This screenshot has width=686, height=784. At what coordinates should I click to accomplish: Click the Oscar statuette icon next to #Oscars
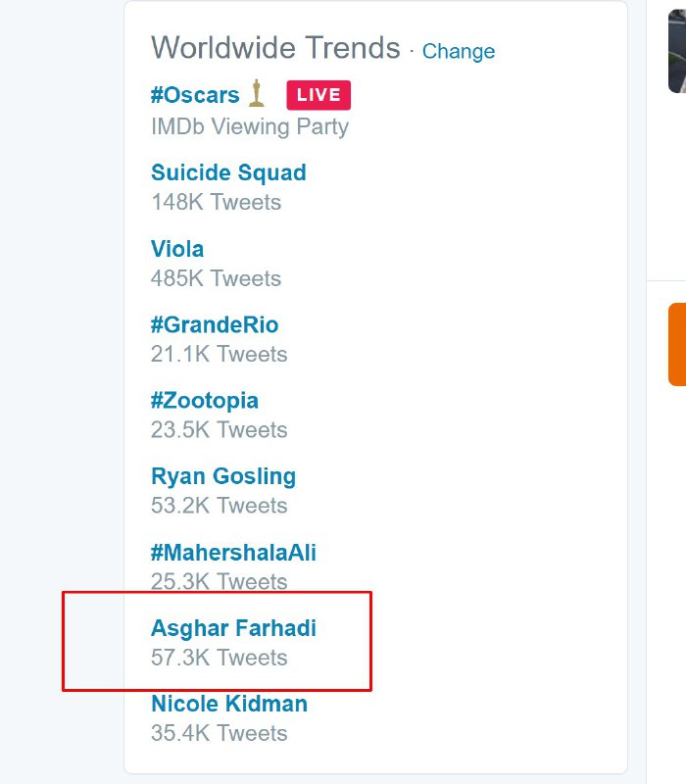tap(257, 94)
